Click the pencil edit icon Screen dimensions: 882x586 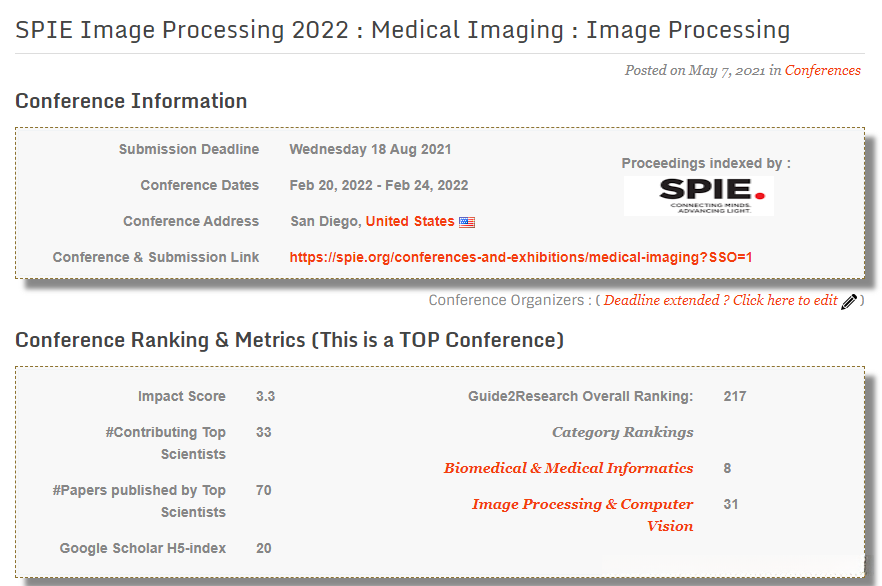(x=849, y=301)
